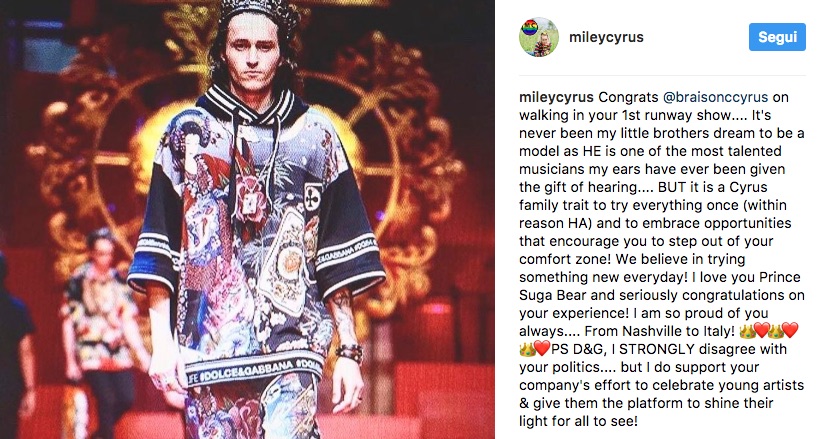Click the runway model photo
The width and height of the screenshot is (829, 439).
(247, 220)
